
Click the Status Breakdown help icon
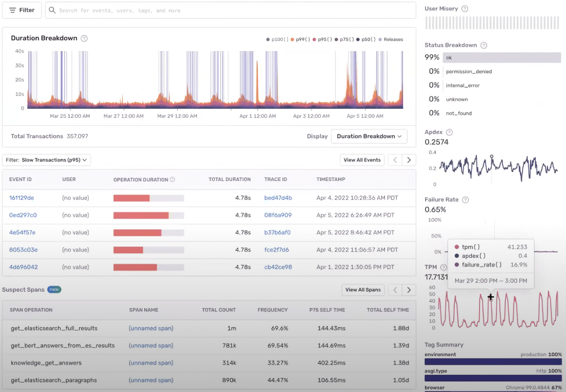tap(484, 45)
